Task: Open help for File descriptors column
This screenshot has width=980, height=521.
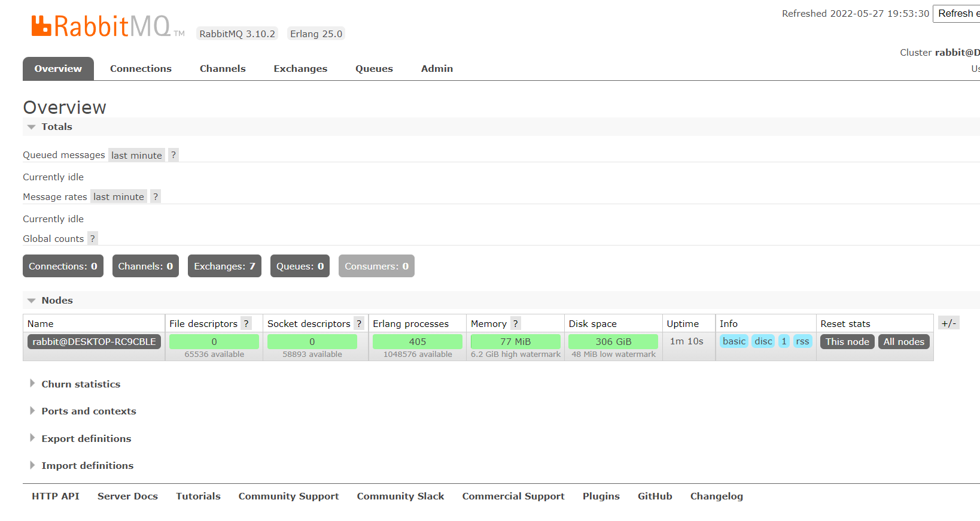Action: 246,323
